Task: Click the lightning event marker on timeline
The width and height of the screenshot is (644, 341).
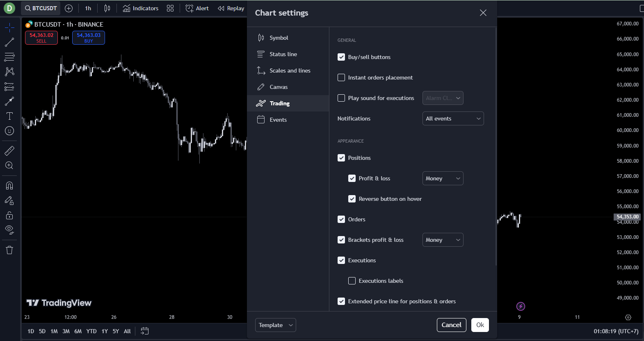Action: click(521, 306)
